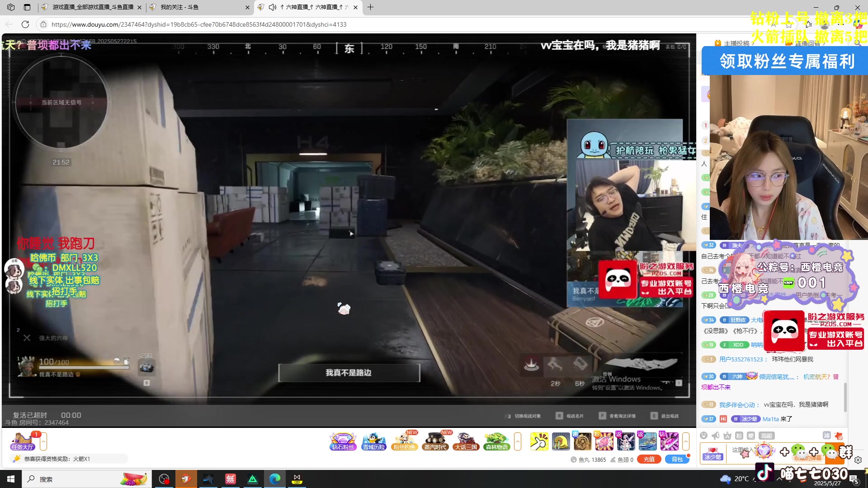
Task: Open the 森林物语 activity icon
Action: point(497,441)
